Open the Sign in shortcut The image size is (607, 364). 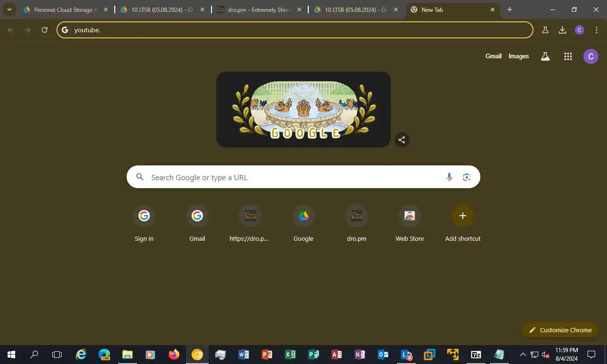pyautogui.click(x=144, y=224)
